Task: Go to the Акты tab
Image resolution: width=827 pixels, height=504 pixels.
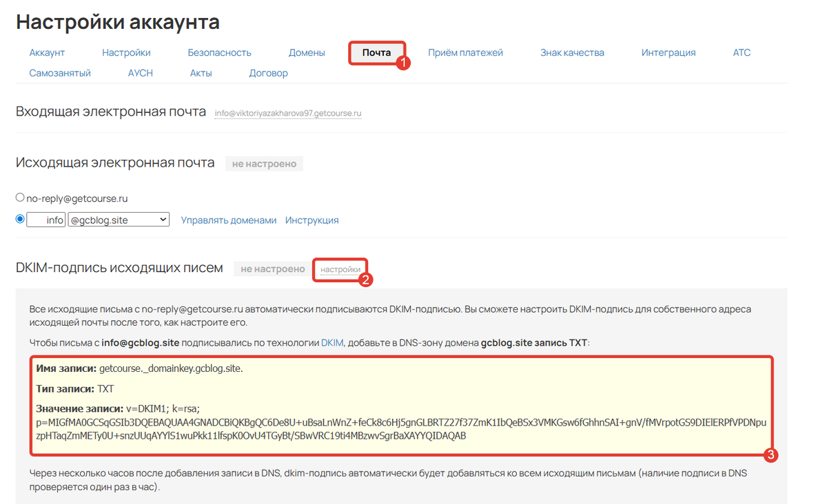Action: [x=200, y=72]
